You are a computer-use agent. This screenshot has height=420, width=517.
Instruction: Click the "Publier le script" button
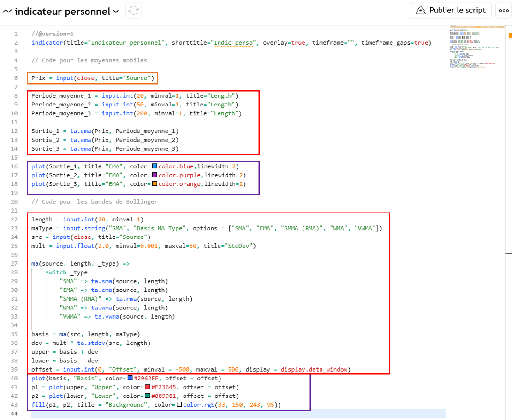click(x=451, y=10)
